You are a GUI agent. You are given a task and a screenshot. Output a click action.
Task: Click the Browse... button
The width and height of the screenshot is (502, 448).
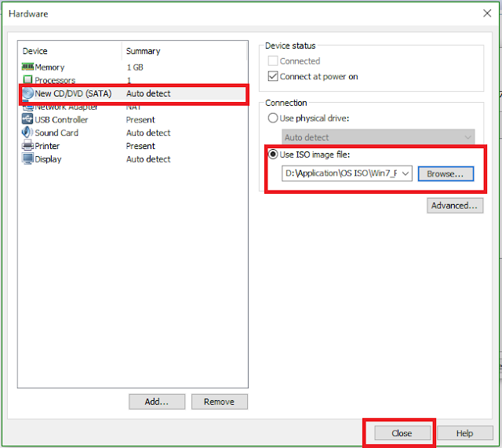coord(446,173)
